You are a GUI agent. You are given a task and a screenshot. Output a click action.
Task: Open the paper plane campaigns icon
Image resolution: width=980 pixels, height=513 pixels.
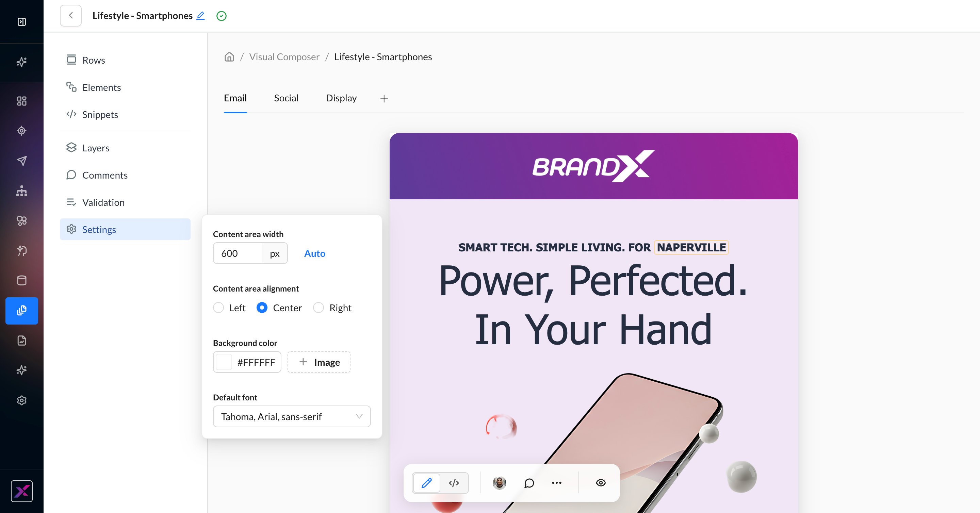(22, 161)
